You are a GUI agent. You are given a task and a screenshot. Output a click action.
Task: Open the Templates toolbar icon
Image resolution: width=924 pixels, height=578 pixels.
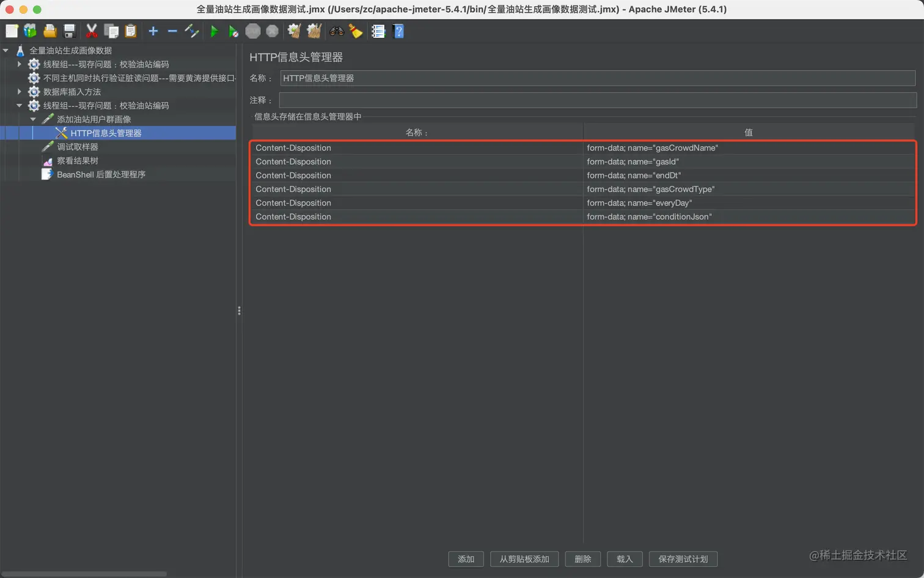coord(30,31)
